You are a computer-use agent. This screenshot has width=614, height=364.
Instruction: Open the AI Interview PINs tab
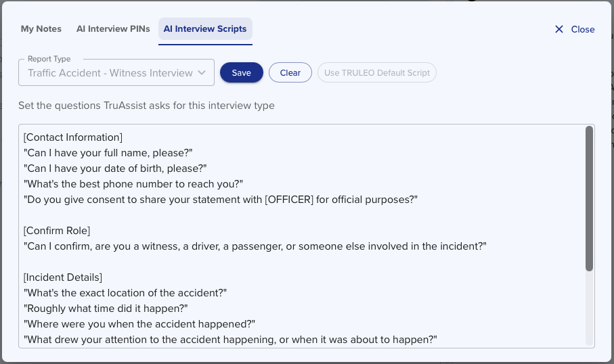113,29
